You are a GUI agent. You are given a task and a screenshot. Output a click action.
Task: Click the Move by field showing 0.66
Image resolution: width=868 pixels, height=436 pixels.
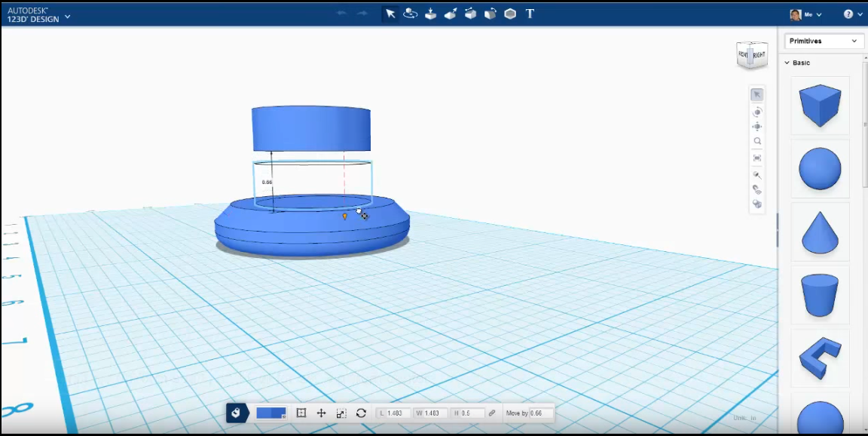coord(541,413)
